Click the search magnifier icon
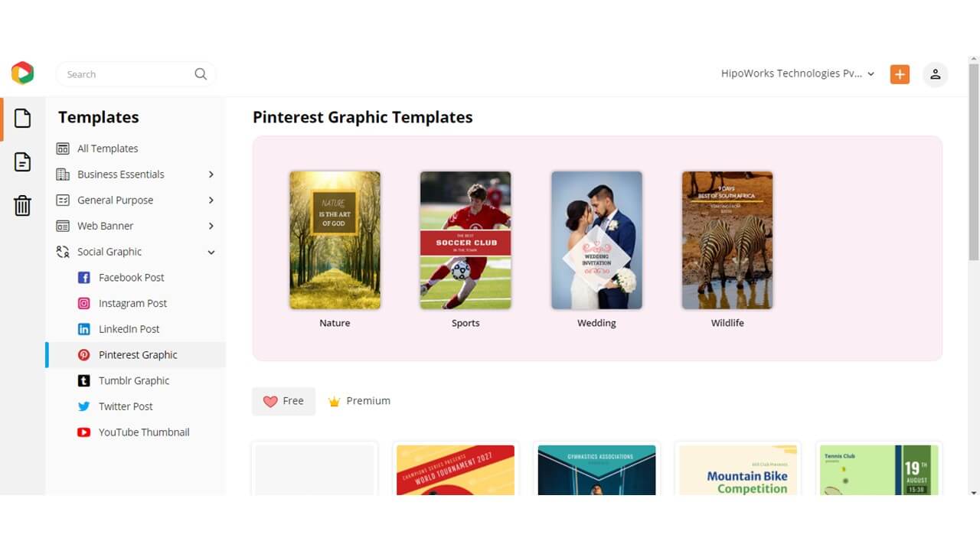The height and width of the screenshot is (551, 980). (200, 73)
